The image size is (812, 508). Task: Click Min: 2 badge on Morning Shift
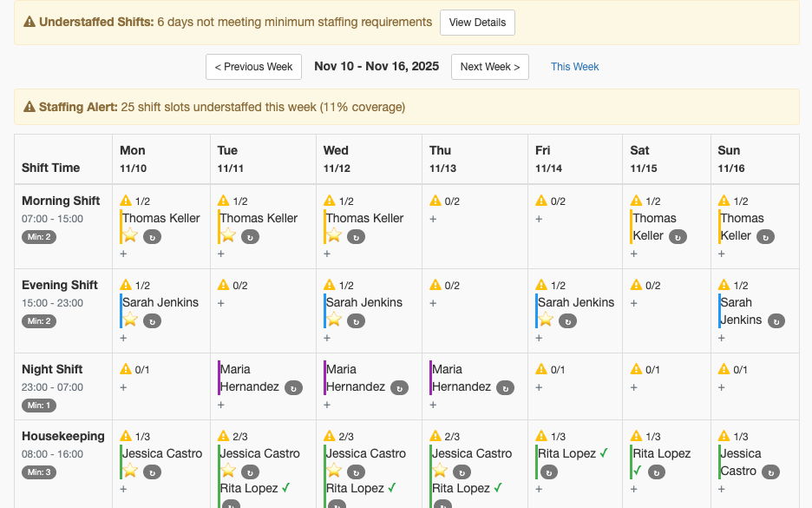39,237
